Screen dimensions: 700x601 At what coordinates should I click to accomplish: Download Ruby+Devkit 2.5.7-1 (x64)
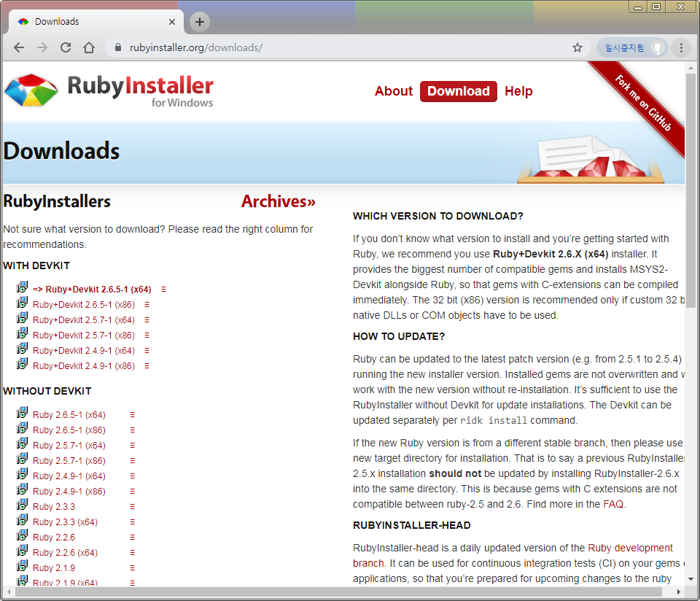click(84, 319)
